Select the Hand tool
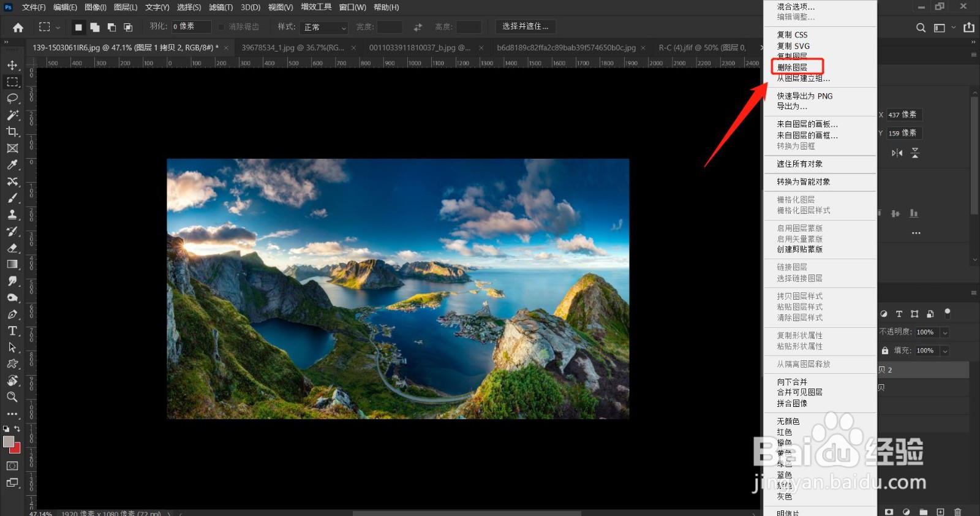Image resolution: width=980 pixels, height=516 pixels. point(12,381)
